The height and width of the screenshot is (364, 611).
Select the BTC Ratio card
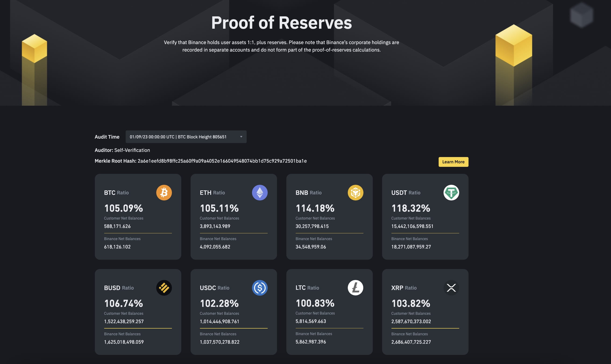click(138, 217)
